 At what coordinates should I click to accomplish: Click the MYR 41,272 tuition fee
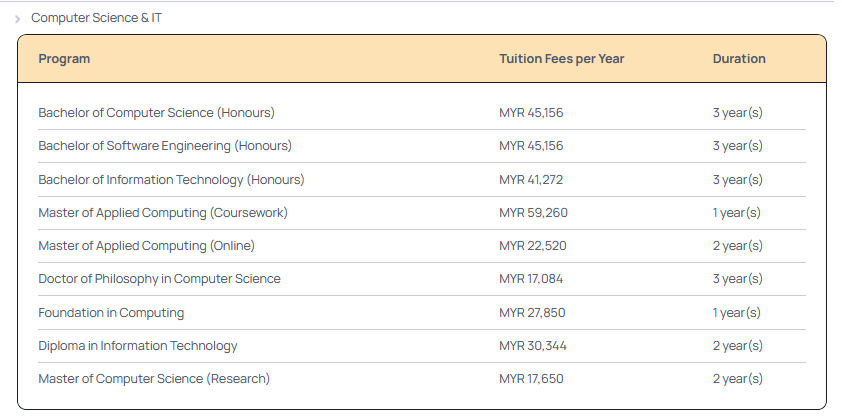click(x=531, y=180)
